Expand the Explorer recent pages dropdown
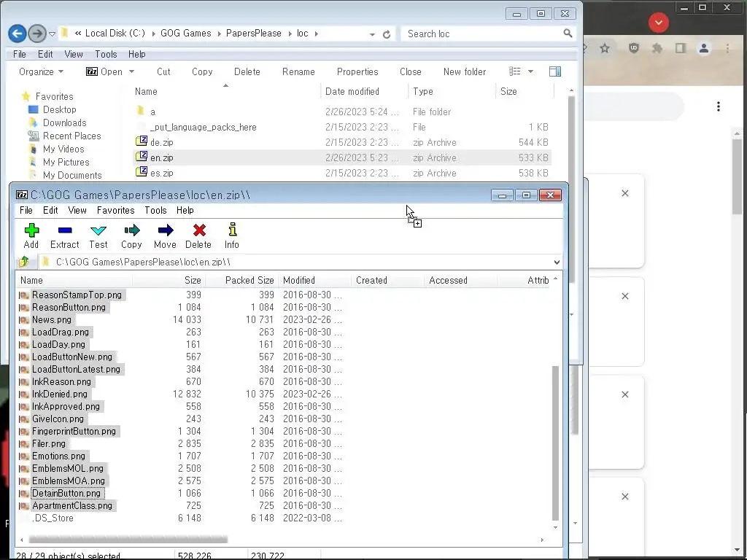The image size is (747, 560). (53, 34)
